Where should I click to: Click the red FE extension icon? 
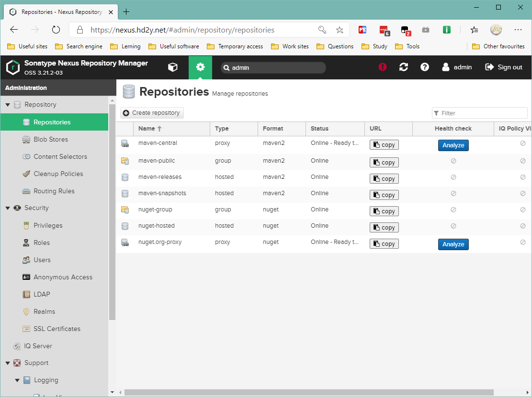[x=362, y=30]
